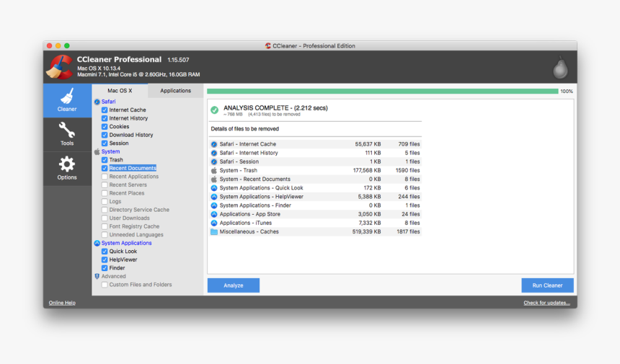This screenshot has width=620, height=364.
Task: Click the Check for updates link
Action: [547, 303]
